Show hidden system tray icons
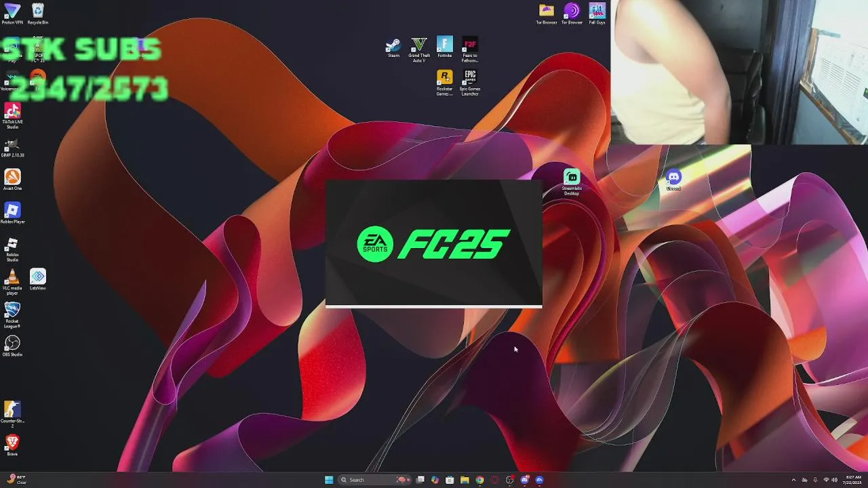Viewport: 868px width, 488px height. click(794, 480)
